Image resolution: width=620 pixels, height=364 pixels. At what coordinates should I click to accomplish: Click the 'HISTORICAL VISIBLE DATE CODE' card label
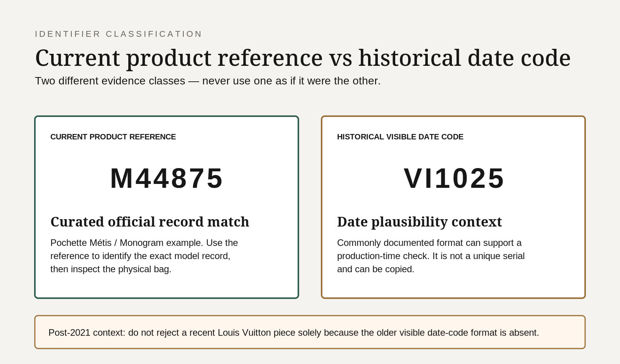coord(400,137)
